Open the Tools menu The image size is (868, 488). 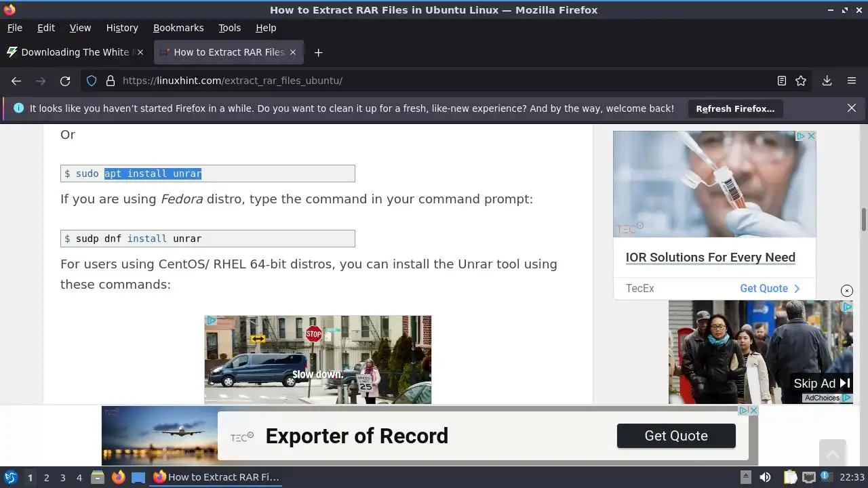[229, 28]
